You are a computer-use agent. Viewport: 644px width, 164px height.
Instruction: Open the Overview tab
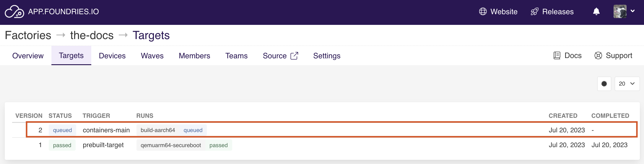(x=28, y=56)
